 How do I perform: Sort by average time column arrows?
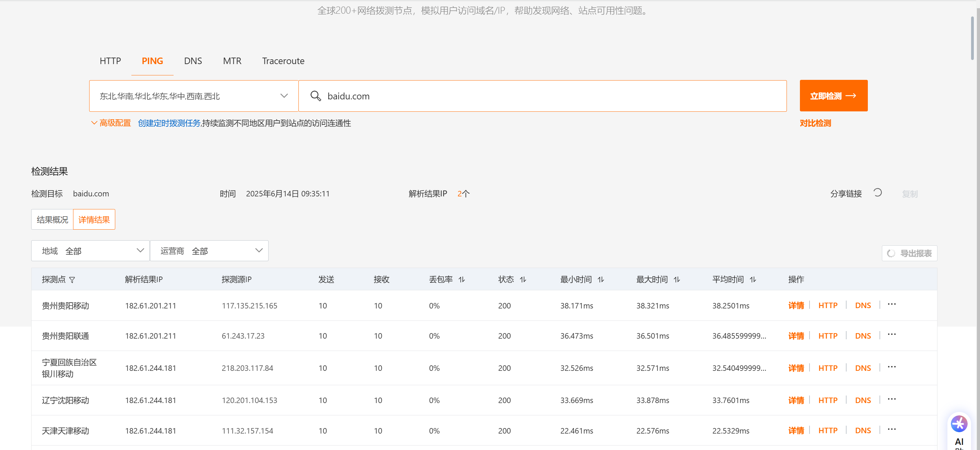coord(753,280)
